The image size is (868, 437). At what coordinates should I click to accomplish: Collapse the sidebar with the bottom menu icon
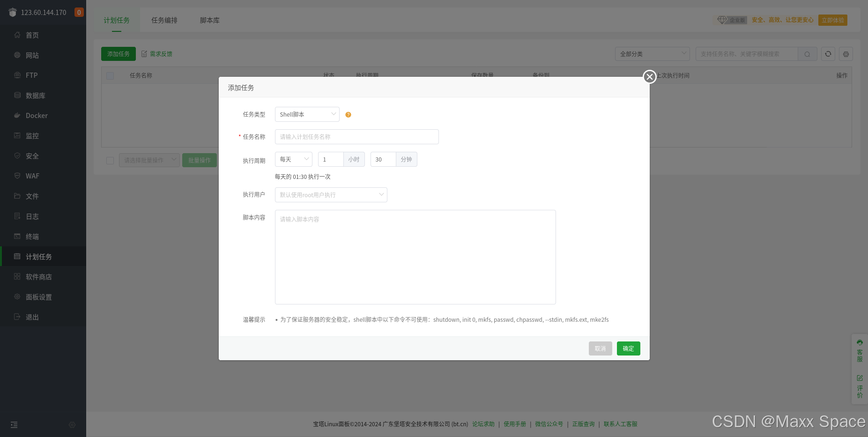point(14,425)
